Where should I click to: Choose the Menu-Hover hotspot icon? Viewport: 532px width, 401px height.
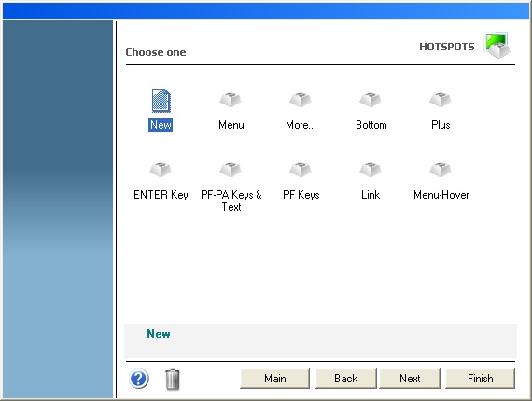click(441, 170)
